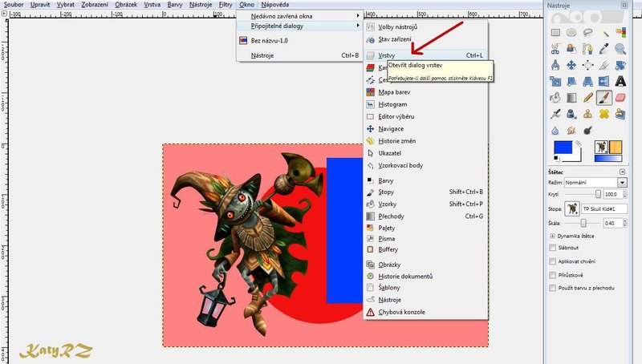Select the Free Select lasso tool
Image resolution: width=642 pixels, height=364 pixels.
point(588,32)
